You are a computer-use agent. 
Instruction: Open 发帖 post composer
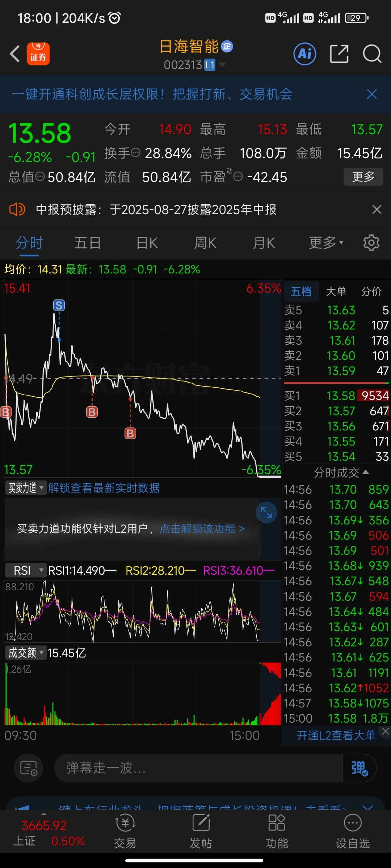pos(201,831)
